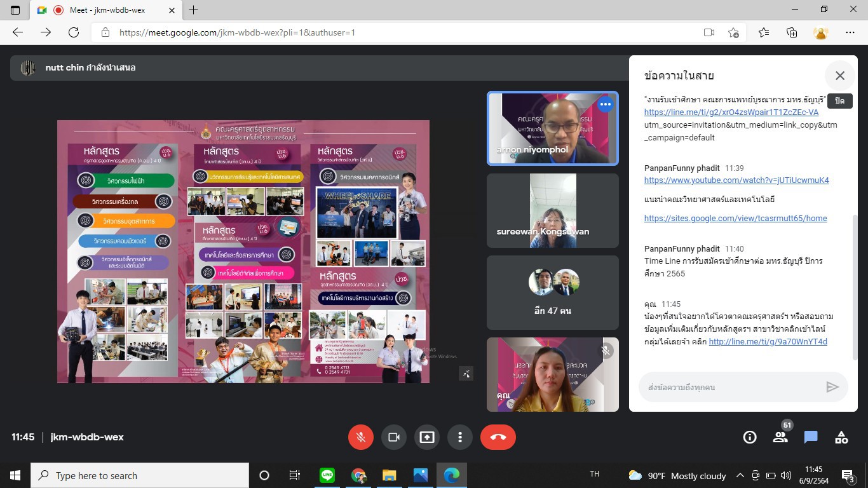Viewport: 868px width, 488px height.
Task: Open more options three-dot menu
Action: pyautogui.click(x=460, y=437)
